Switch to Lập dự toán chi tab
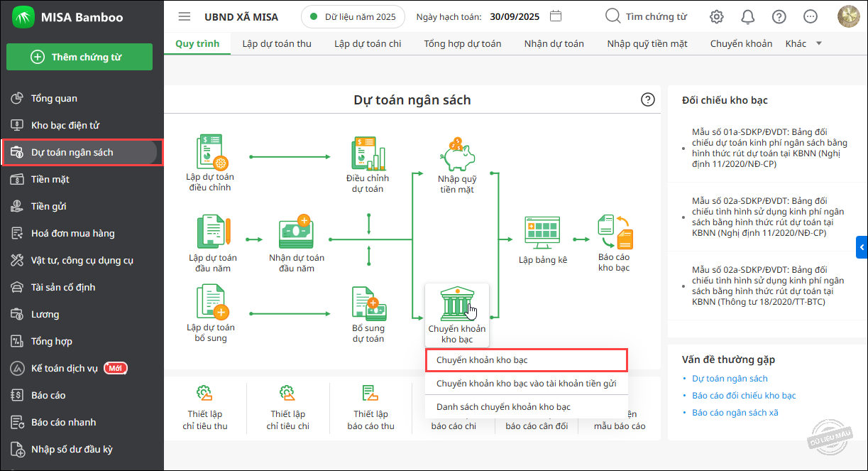The width and height of the screenshot is (868, 471). [368, 43]
